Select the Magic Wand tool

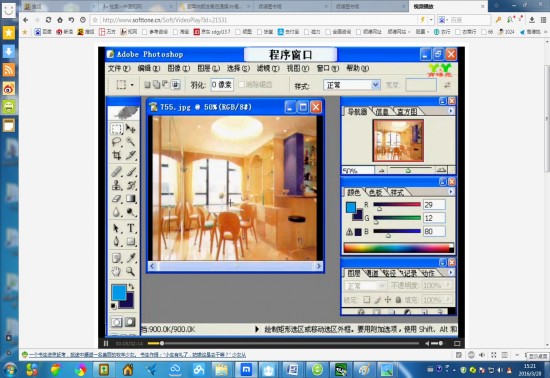point(130,142)
